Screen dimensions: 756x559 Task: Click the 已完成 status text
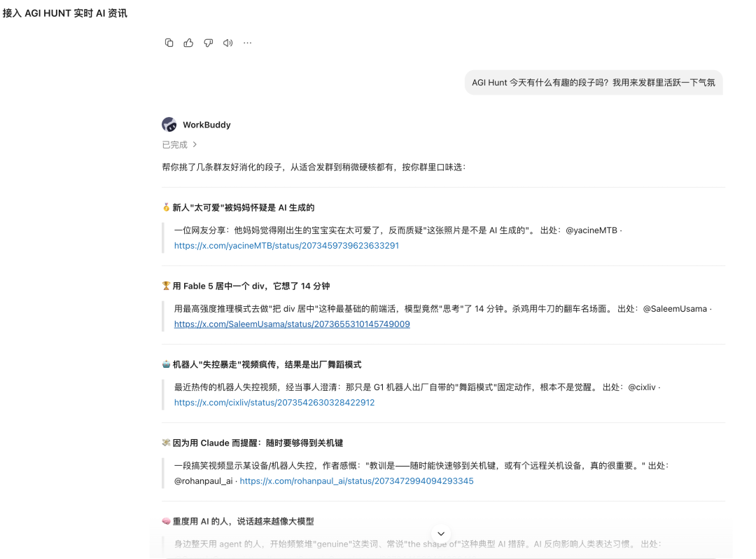174,145
